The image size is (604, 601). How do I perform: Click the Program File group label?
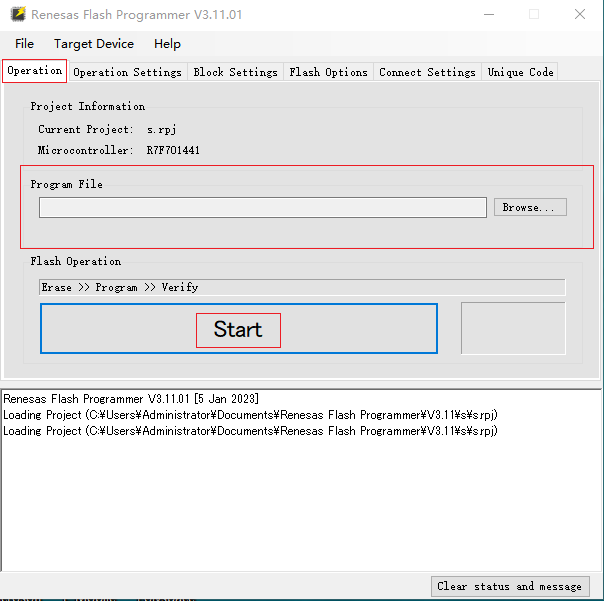(67, 185)
